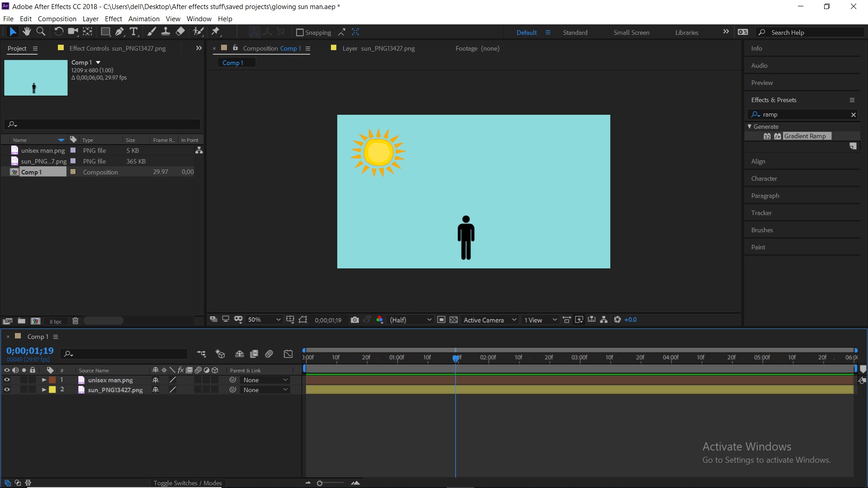Screen dimensions: 868x488
Task: Click Toggle Switches / Modes button
Action: [188, 483]
